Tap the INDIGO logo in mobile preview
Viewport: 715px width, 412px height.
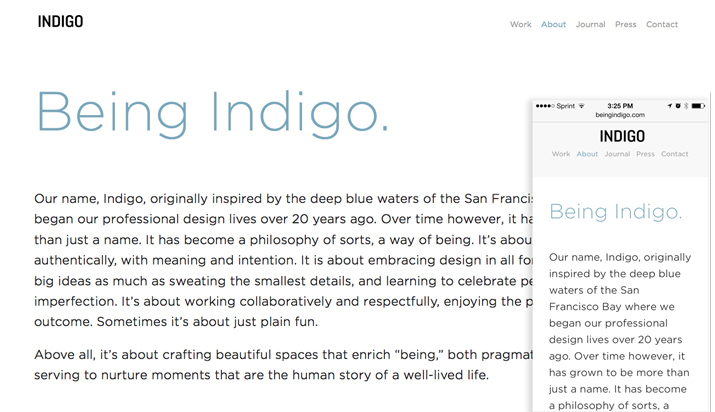click(622, 136)
